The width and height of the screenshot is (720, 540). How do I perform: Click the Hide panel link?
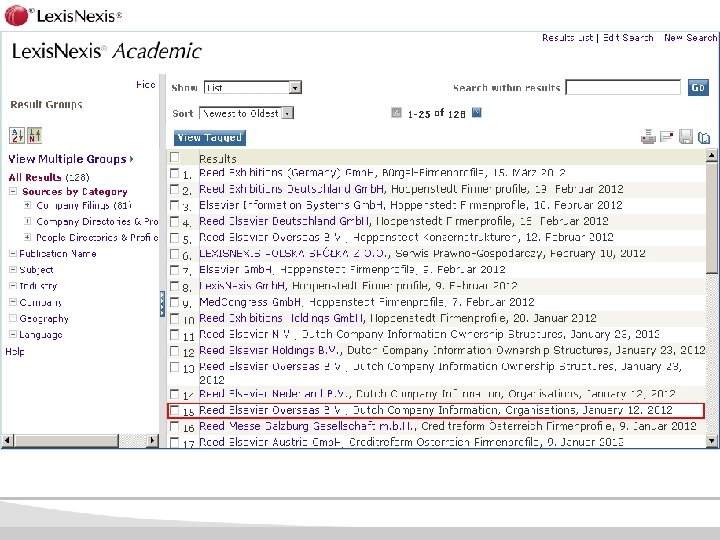(146, 84)
